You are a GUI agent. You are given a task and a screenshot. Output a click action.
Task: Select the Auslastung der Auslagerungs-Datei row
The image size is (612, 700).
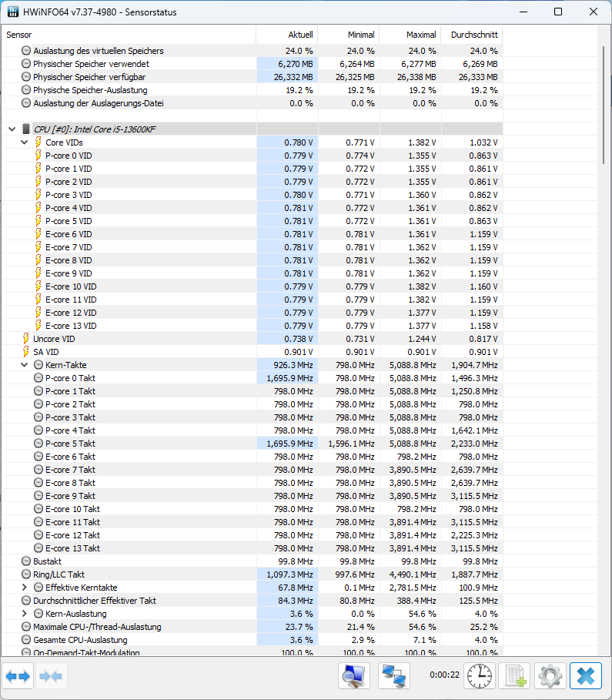(252, 103)
